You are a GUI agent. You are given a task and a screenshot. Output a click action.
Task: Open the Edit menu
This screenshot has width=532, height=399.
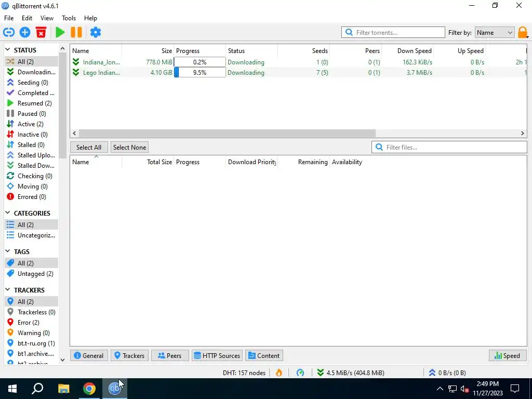pyautogui.click(x=27, y=18)
